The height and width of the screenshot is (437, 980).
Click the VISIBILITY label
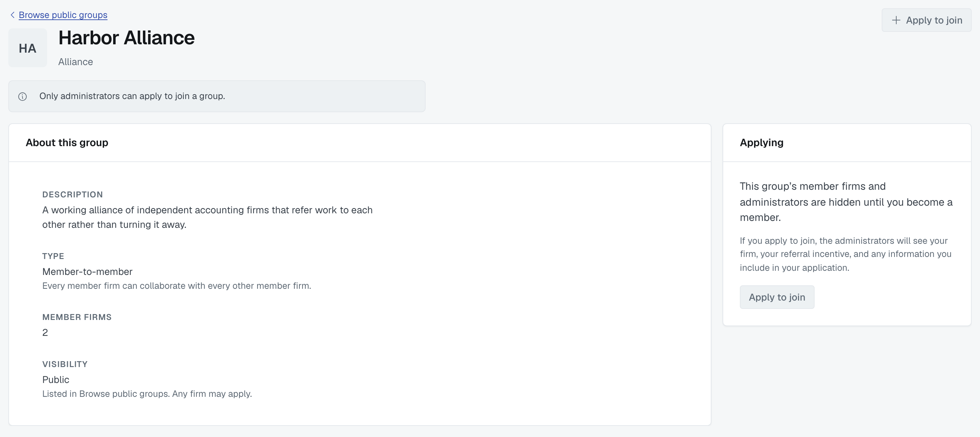pyautogui.click(x=65, y=364)
